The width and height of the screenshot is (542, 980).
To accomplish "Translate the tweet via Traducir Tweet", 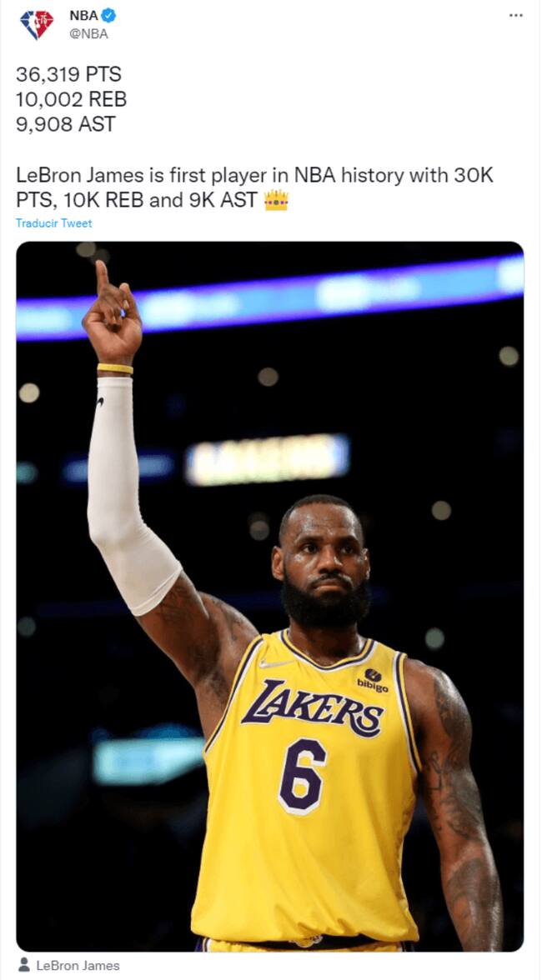I will tap(53, 223).
